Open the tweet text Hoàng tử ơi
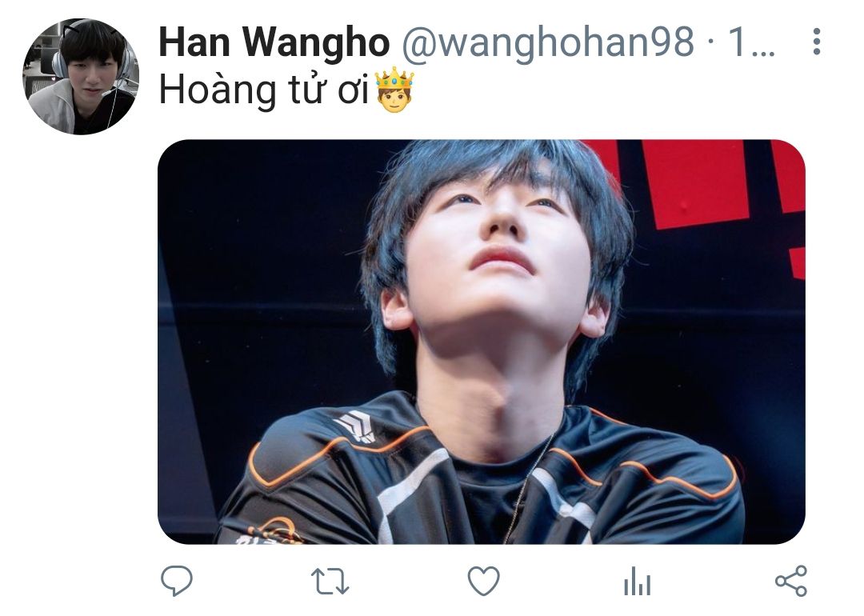The width and height of the screenshot is (864, 616). pyautogui.click(x=264, y=91)
